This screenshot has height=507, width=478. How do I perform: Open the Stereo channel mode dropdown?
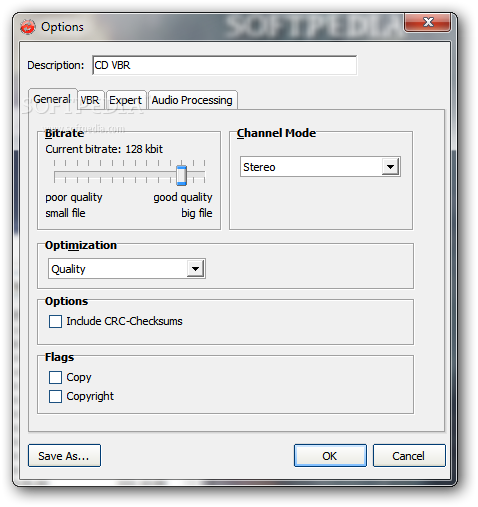pyautogui.click(x=320, y=167)
